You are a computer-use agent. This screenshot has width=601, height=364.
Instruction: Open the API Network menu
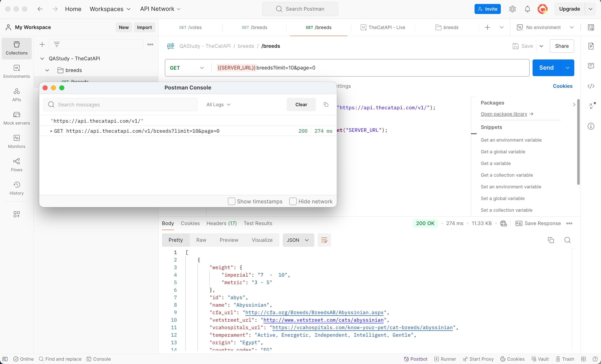pyautogui.click(x=160, y=9)
